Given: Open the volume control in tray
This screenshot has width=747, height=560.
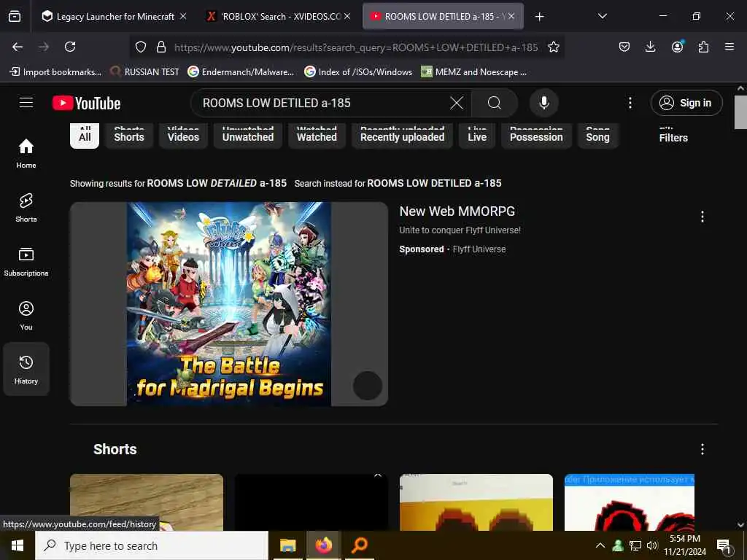Looking at the screenshot, I should pyautogui.click(x=652, y=545).
